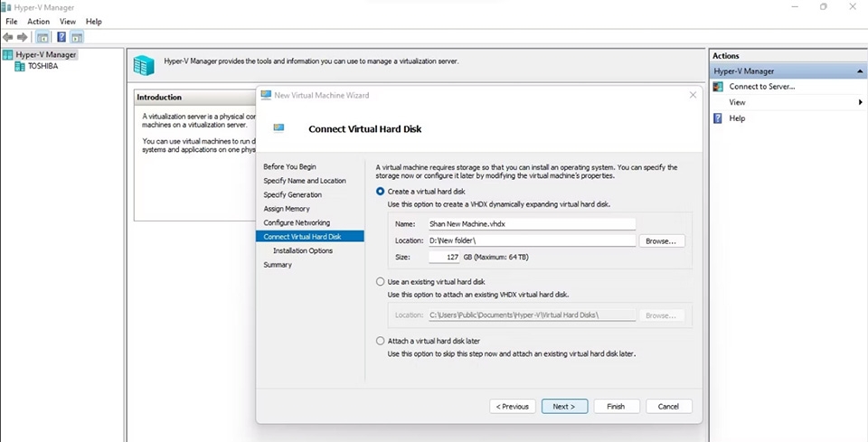Click the Forward arrow toolbar icon
This screenshot has width=868, height=442.
22,37
